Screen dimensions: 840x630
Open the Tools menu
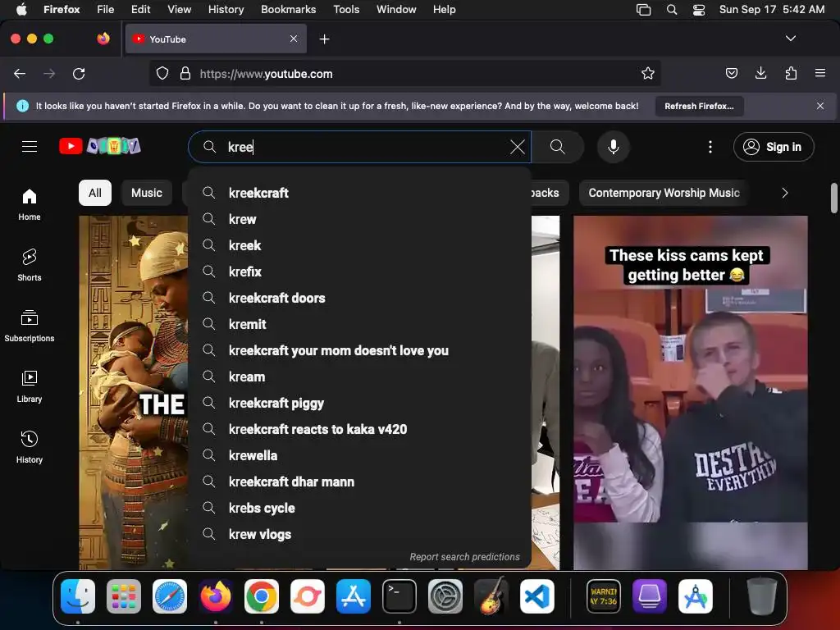346,10
